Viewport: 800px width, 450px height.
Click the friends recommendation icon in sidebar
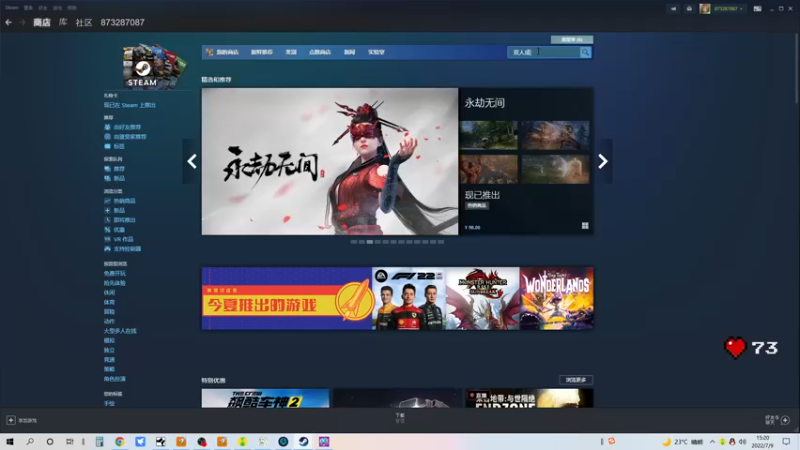pos(107,127)
